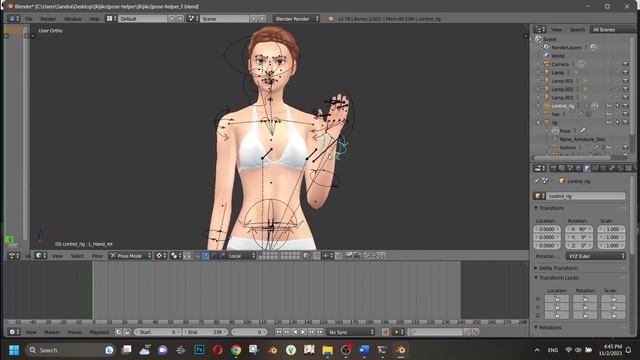Image resolution: width=640 pixels, height=360 pixels.
Task: Open the timeline Playback menu
Action: pos(99,332)
